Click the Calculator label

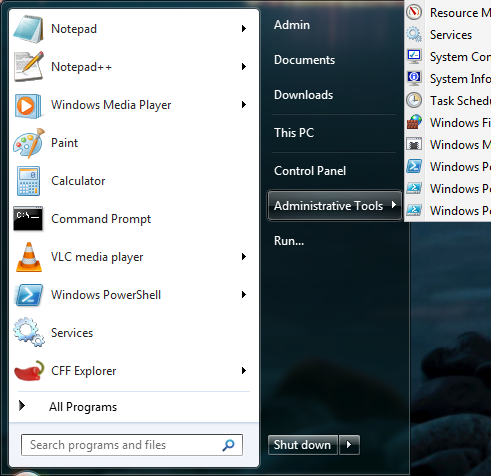[78, 181]
